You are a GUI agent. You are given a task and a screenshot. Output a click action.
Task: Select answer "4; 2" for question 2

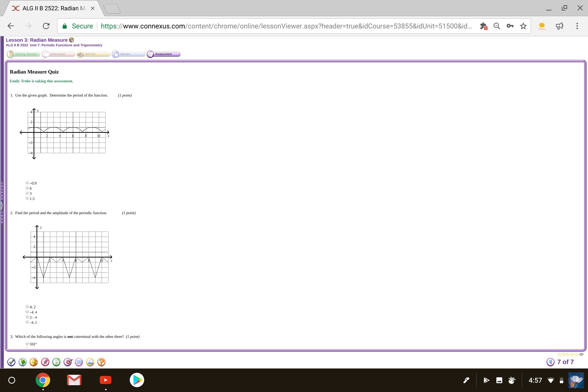(x=27, y=306)
